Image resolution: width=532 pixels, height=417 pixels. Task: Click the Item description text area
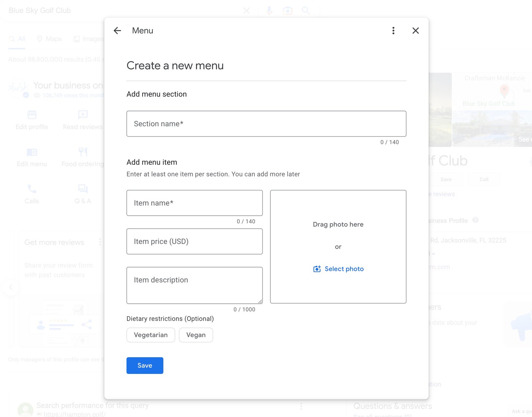tap(195, 285)
